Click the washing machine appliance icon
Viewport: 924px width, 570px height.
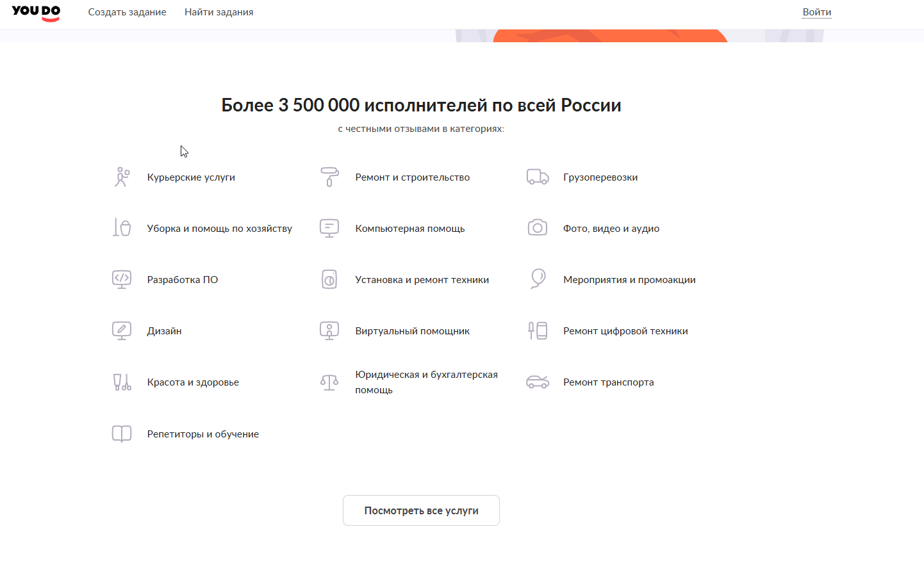click(x=329, y=279)
